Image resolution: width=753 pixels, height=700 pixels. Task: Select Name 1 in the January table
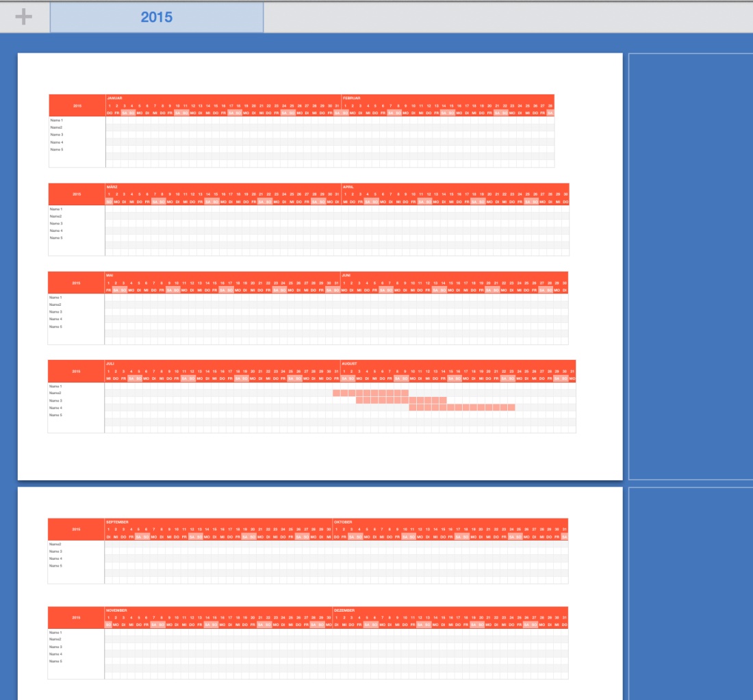[x=57, y=120]
